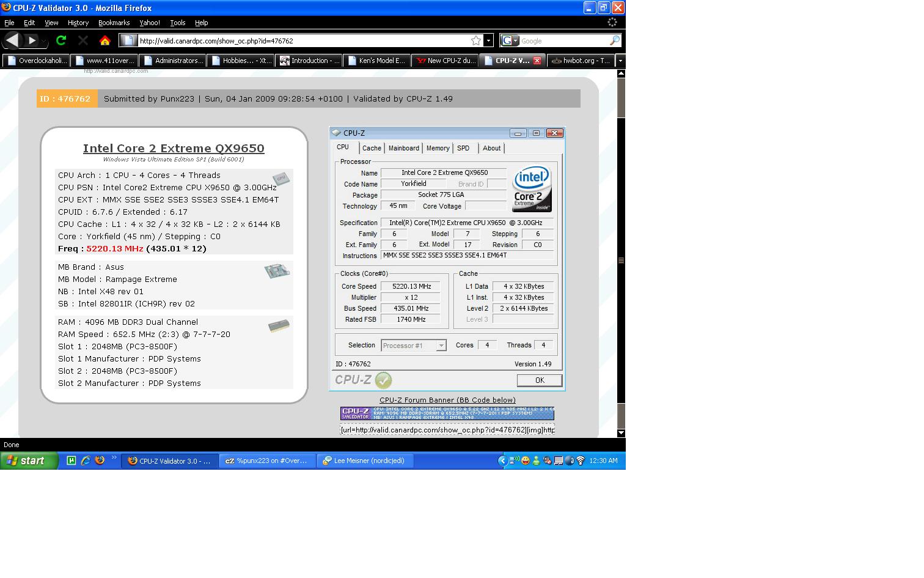This screenshot has width=924, height=578.
Task: Click the CPU-Z Forum Banner link
Action: point(447,400)
